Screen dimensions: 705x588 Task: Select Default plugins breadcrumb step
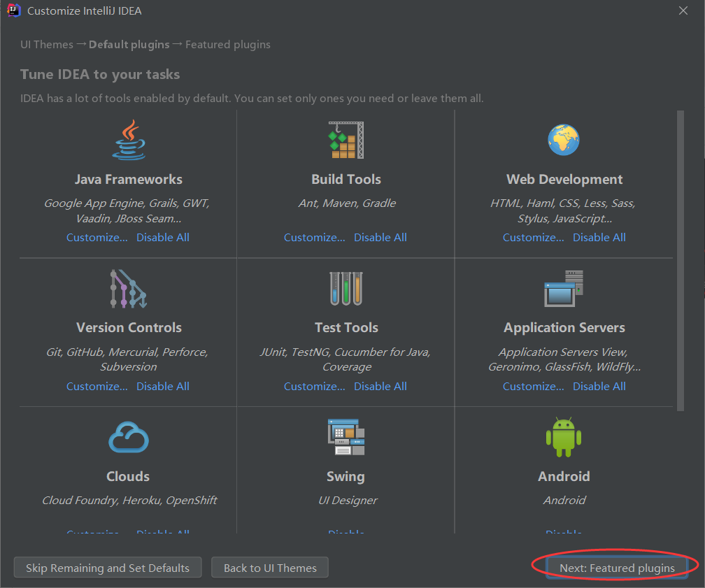(x=129, y=45)
